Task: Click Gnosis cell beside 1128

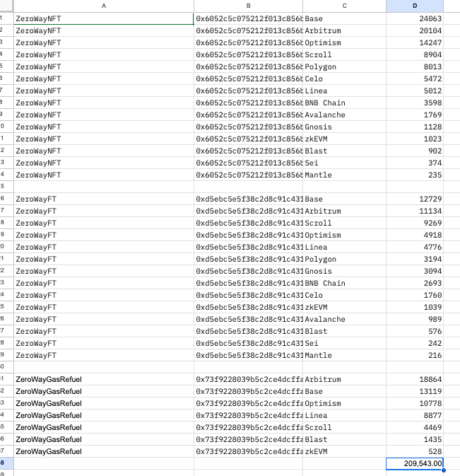Action: click(x=344, y=127)
